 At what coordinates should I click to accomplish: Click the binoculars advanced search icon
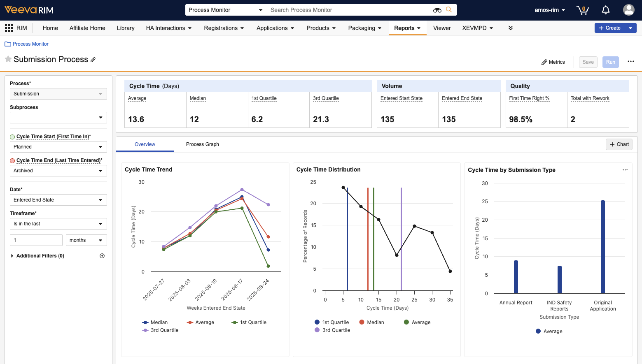click(x=437, y=10)
